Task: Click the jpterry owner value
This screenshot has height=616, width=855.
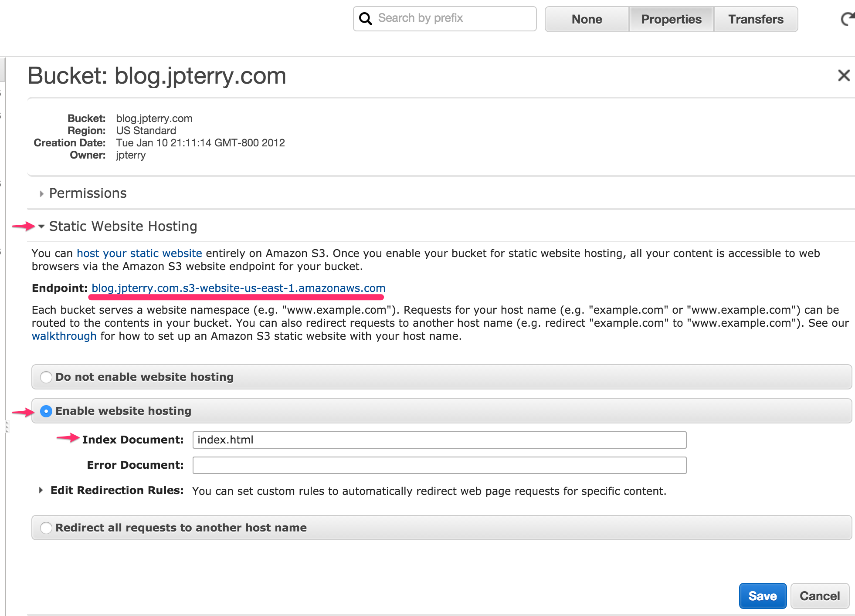Action: (131, 155)
